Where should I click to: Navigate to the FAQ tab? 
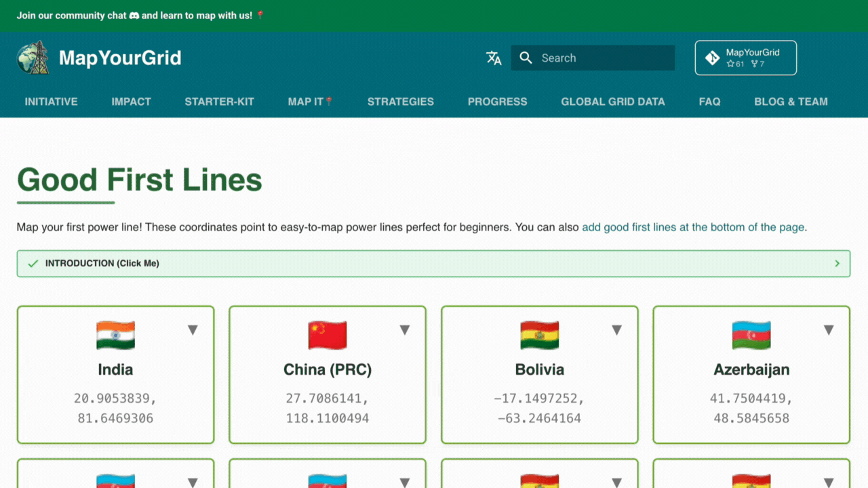(710, 102)
